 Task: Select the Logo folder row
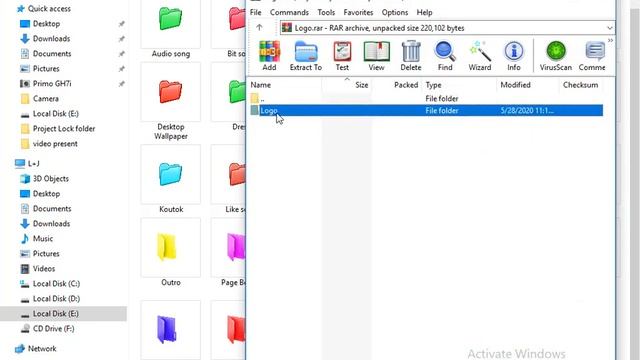tap(426, 110)
